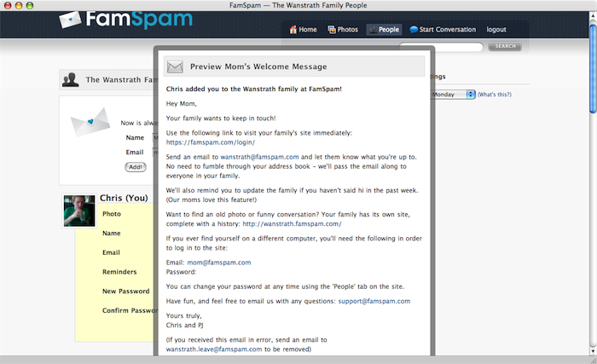Click the FamSpam envelope logo
The width and height of the screenshot is (597, 364).
[73, 20]
